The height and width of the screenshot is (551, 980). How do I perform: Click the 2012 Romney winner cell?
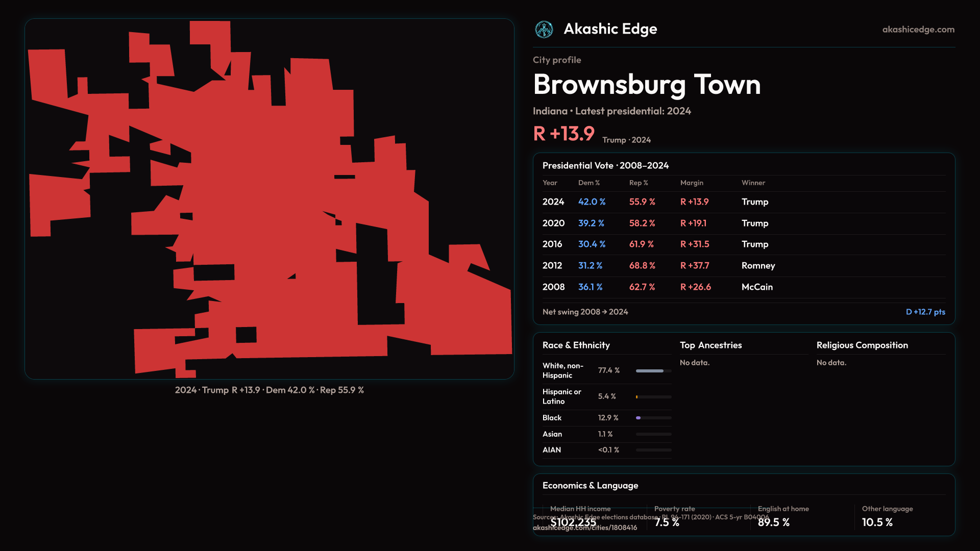(x=757, y=266)
